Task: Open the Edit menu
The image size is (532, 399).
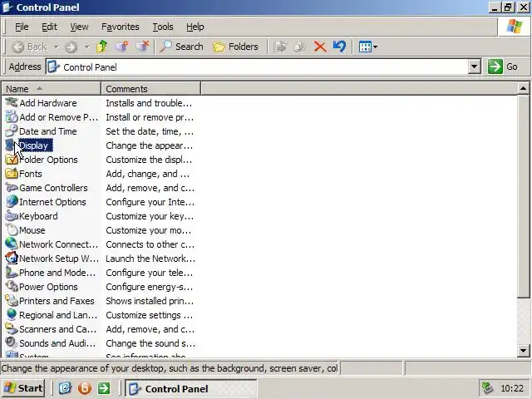Action: point(49,27)
